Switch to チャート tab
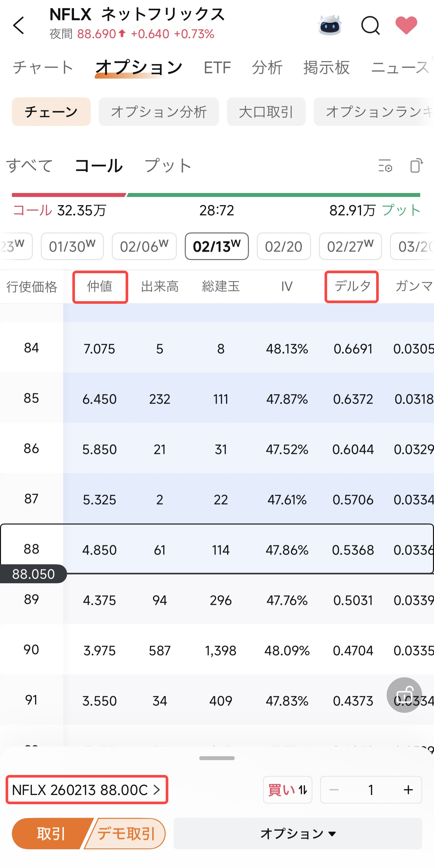Screen dimensions: 434x868 (43, 67)
